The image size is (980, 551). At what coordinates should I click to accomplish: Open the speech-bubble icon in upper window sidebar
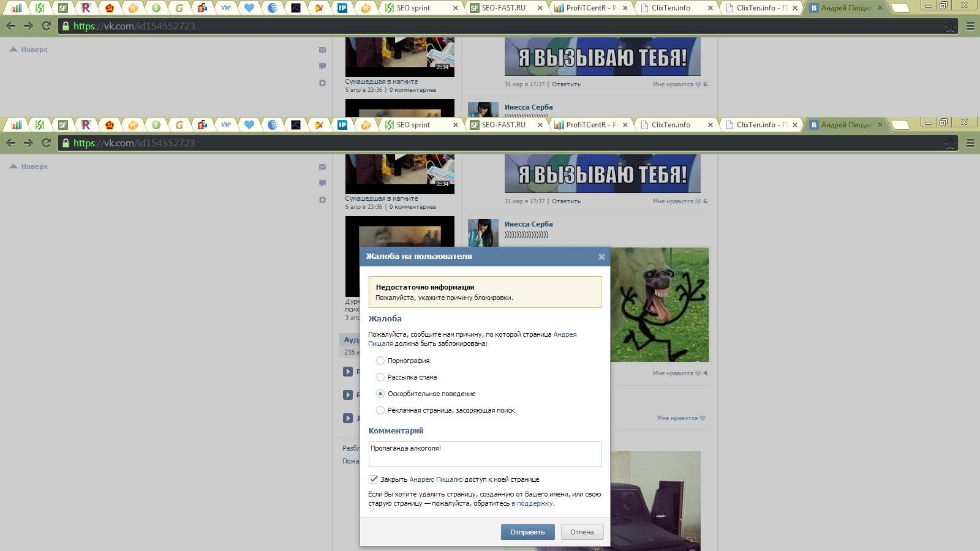322,66
